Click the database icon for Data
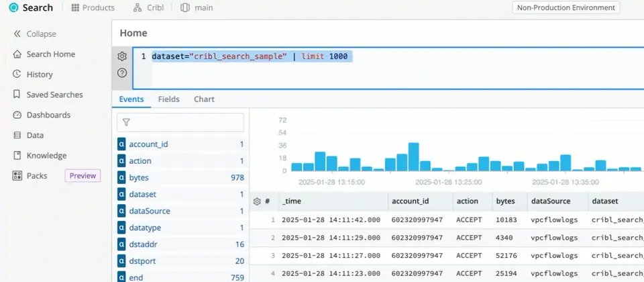 17,135
